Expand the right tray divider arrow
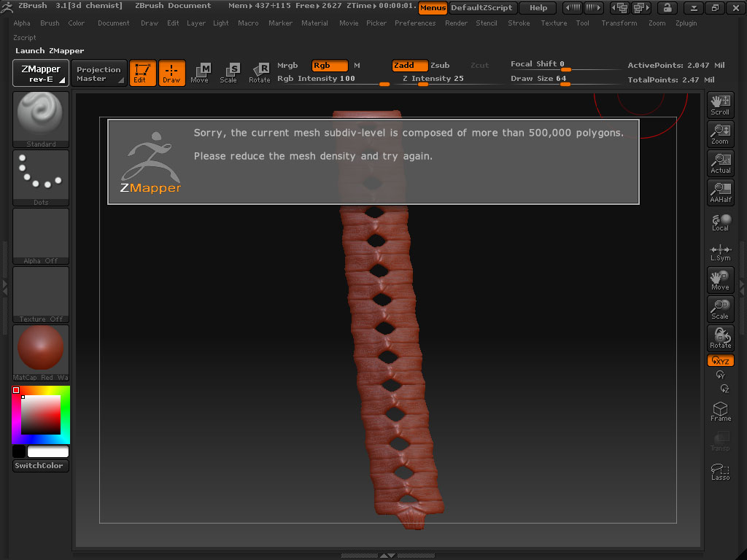The height and width of the screenshot is (560, 747). pos(742,286)
